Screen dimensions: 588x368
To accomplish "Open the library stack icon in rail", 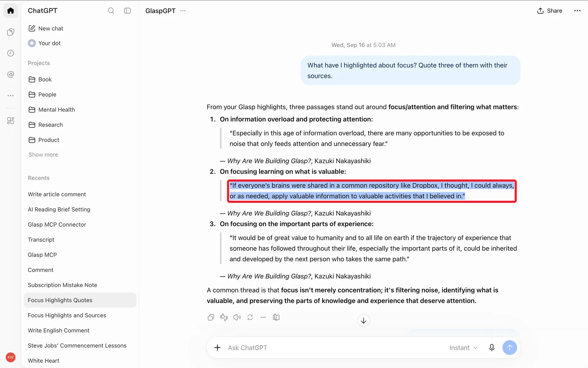I will (11, 32).
